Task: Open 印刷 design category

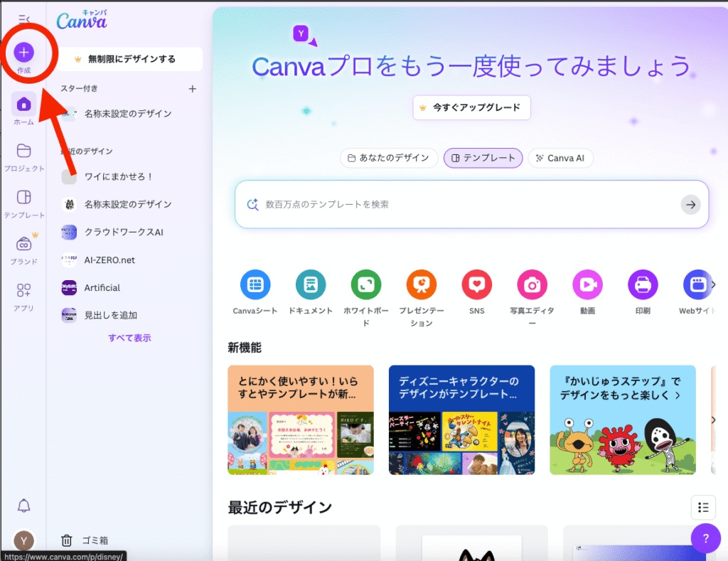Action: 643,292
